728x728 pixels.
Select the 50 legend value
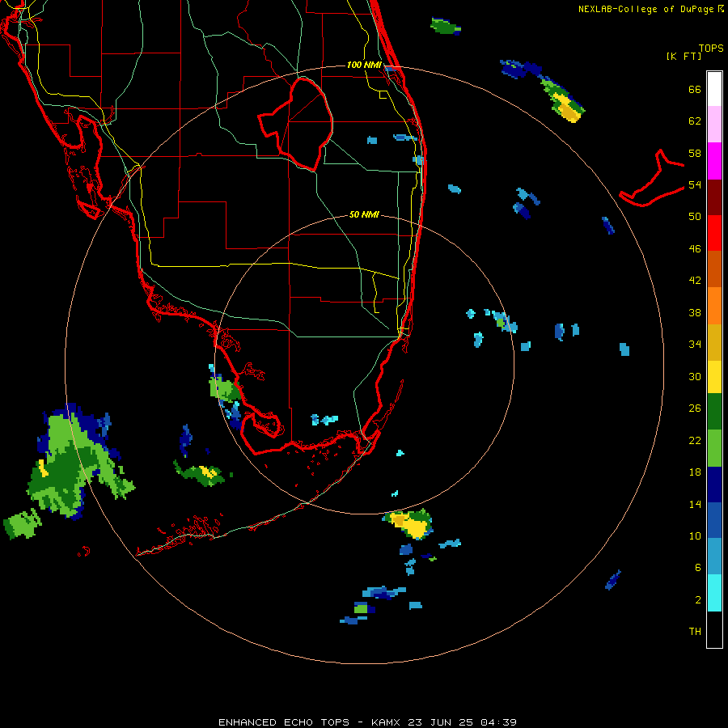[695, 217]
